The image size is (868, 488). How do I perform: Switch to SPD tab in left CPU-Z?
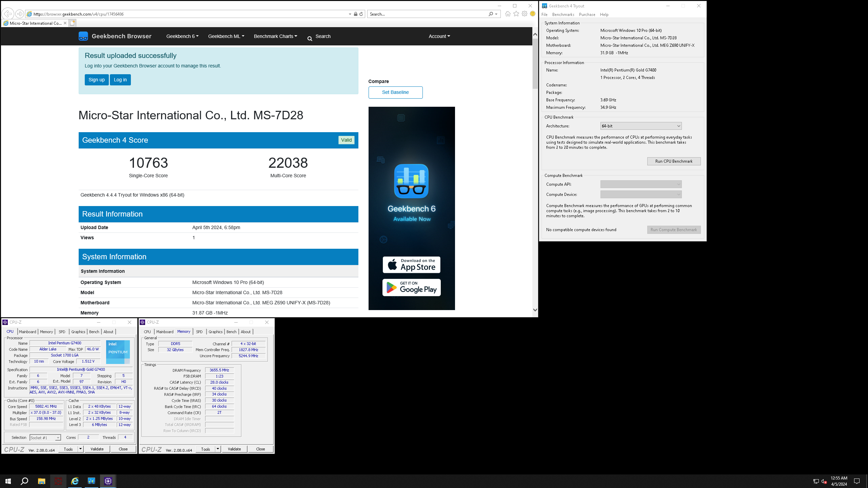tap(62, 332)
